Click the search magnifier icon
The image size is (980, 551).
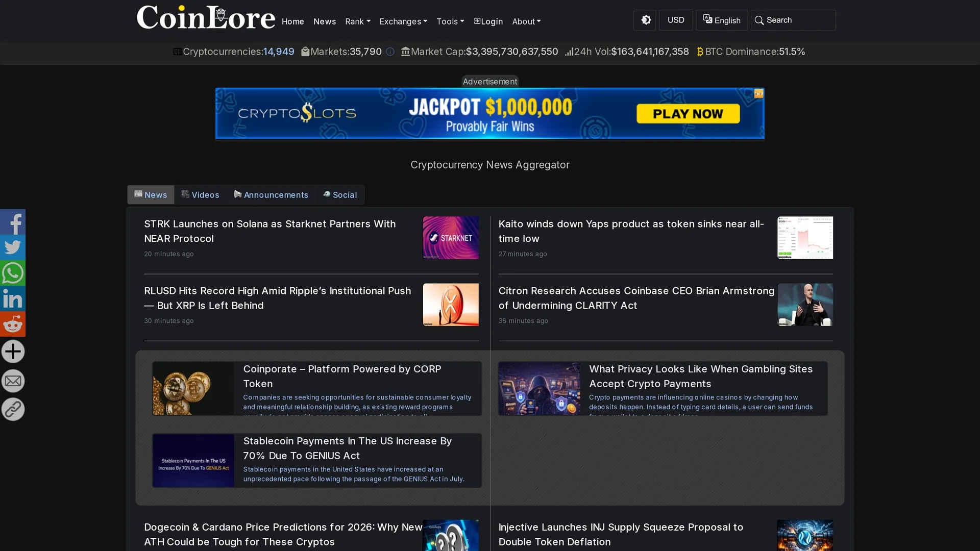[x=759, y=20]
